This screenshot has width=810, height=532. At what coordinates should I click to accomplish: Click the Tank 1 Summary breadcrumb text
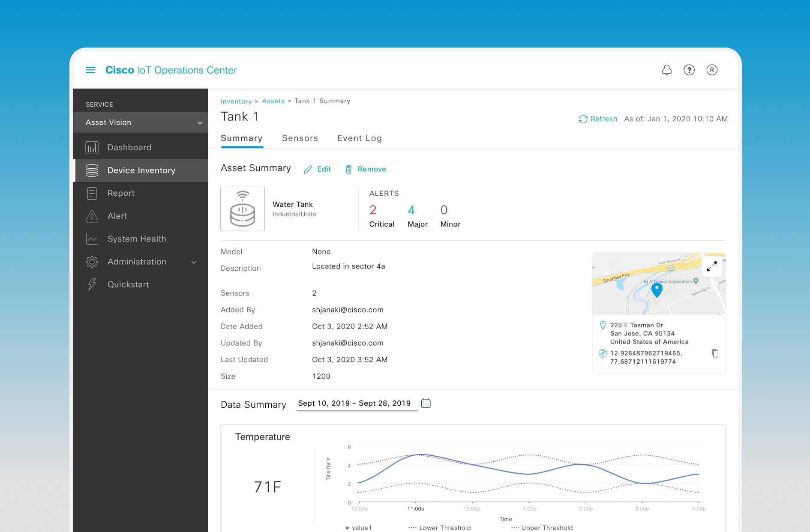click(x=322, y=101)
